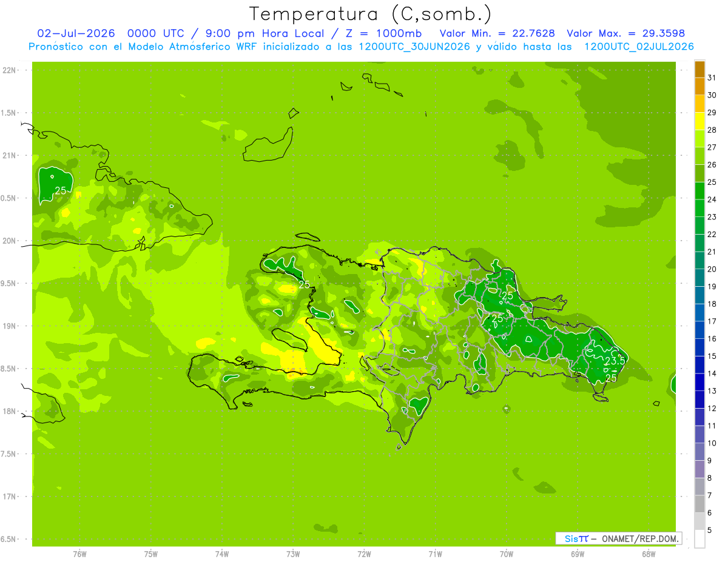Image resolution: width=728 pixels, height=562 pixels.
Task: Click the colorbar label '31'
Action: tap(712, 78)
